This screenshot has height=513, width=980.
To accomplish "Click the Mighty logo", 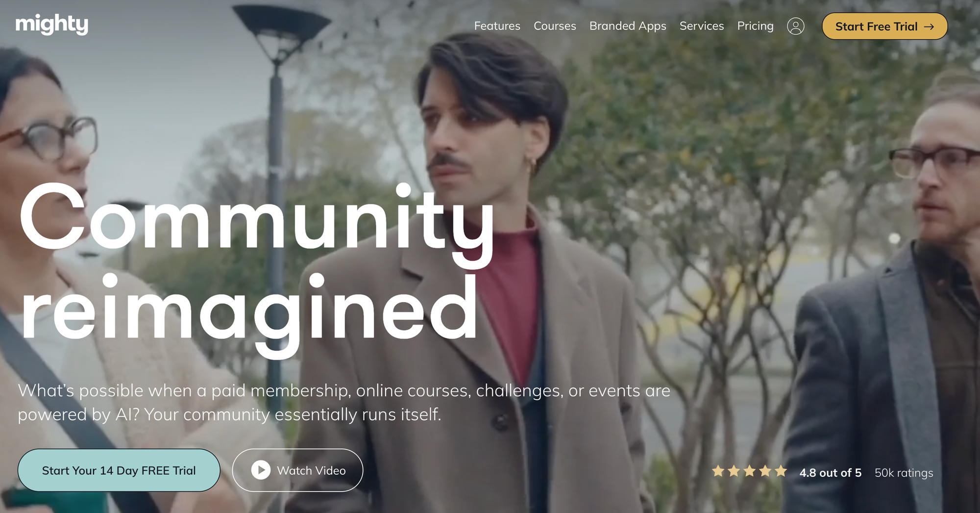I will 52,24.
